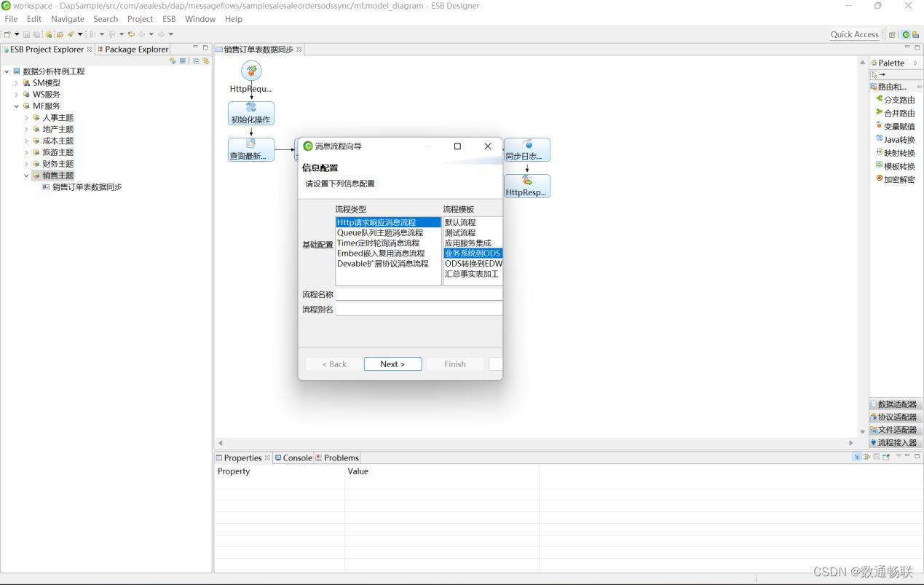Click the Quick Access search box
The image size is (924, 585).
click(x=854, y=34)
